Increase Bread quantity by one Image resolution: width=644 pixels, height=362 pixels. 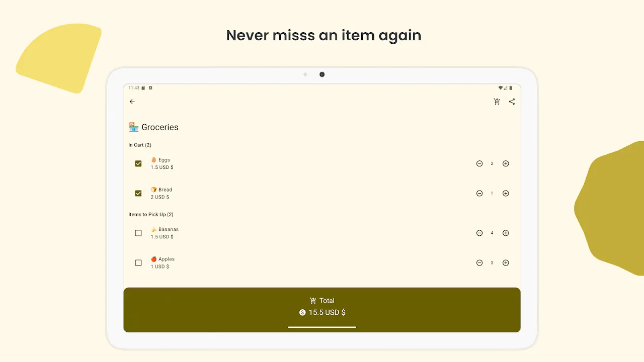point(506,194)
